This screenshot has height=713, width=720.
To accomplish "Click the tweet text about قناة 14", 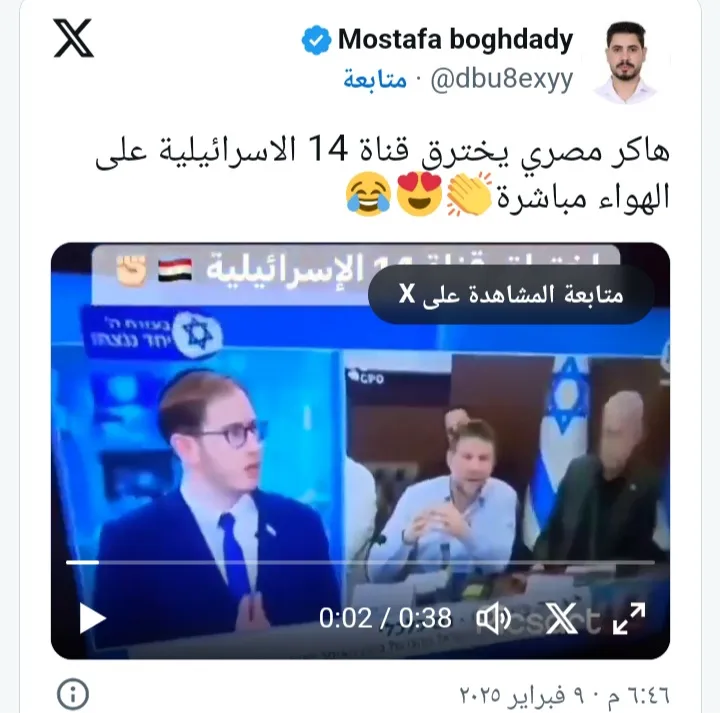I will [x=382, y=174].
